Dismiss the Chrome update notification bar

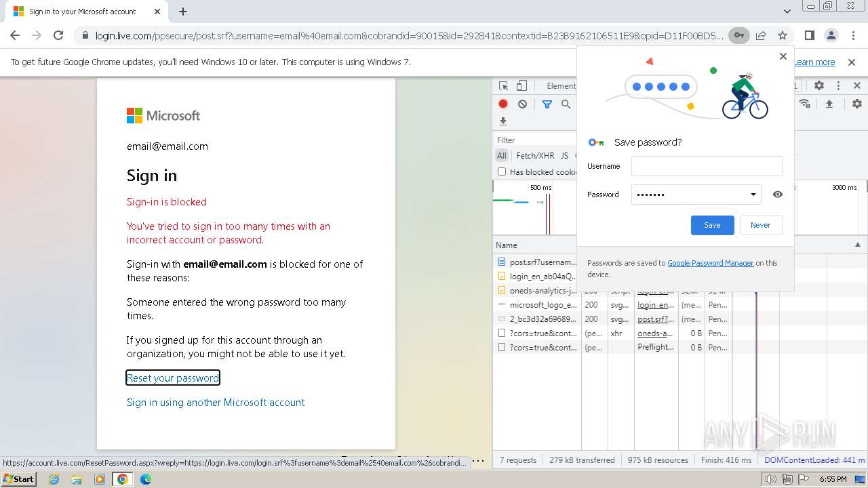pos(852,62)
